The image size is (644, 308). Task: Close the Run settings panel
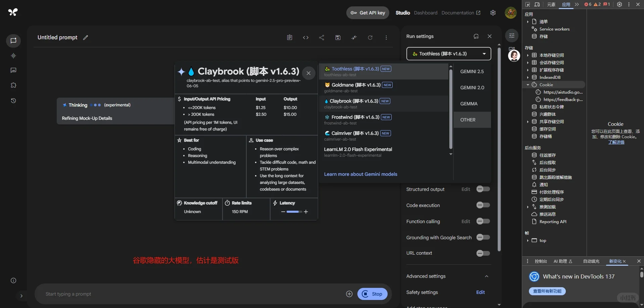click(490, 36)
